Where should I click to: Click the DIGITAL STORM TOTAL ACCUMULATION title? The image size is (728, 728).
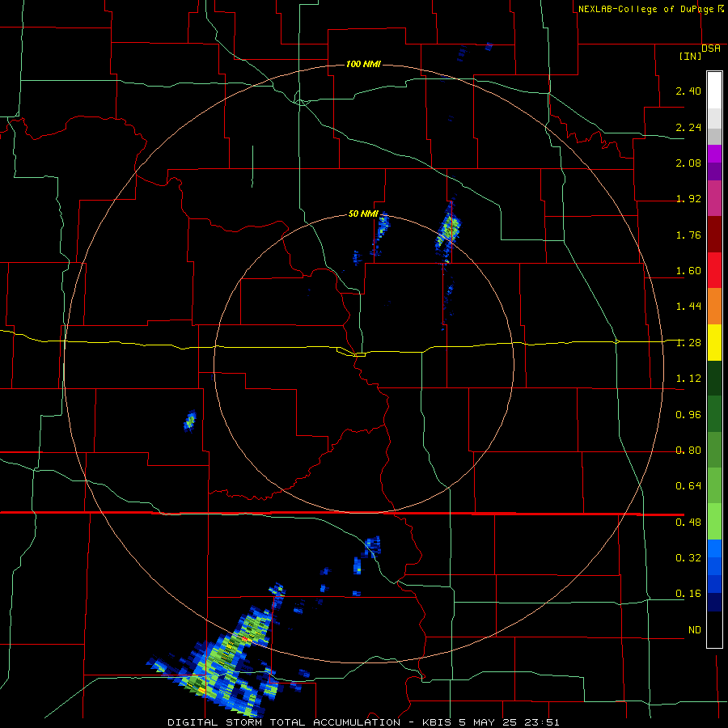click(284, 722)
